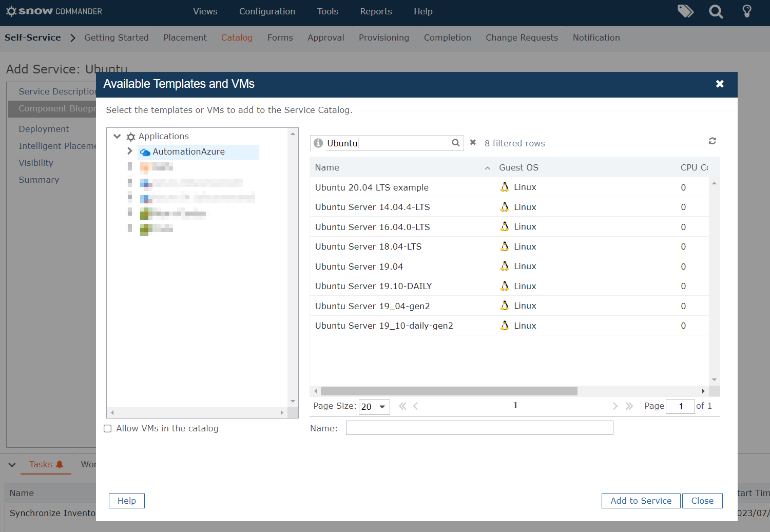Click Linux penguin icon for Ubuntu Server 19.04
Viewport: 770px width, 532px height.
tap(505, 266)
